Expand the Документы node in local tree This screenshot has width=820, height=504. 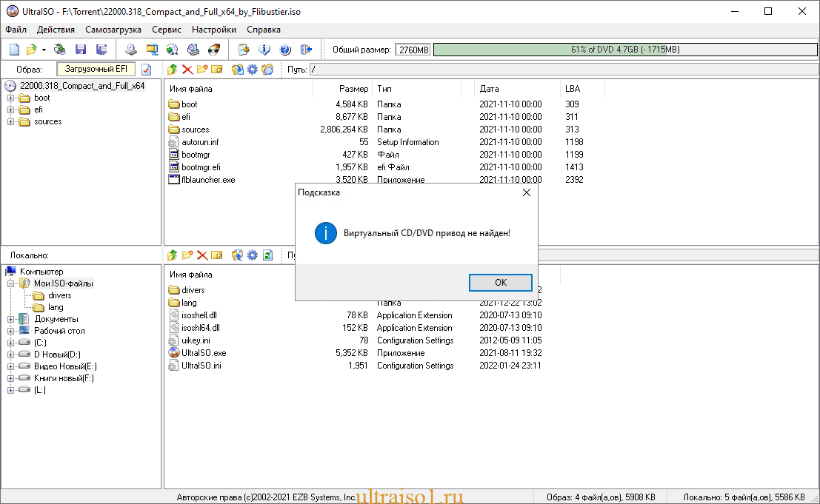[x=11, y=319]
